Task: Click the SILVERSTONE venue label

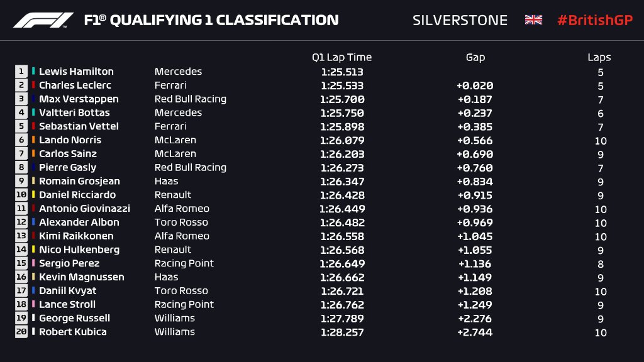Action: pyautogui.click(x=460, y=20)
